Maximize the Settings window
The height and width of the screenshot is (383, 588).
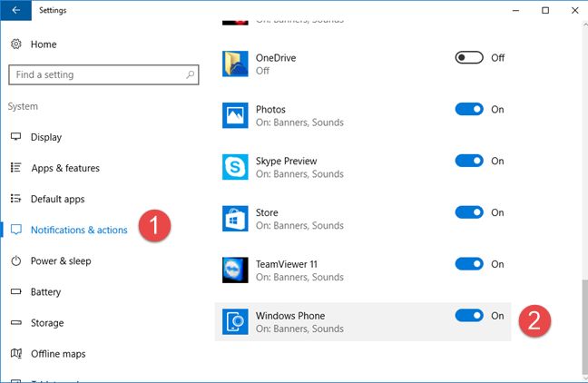(x=545, y=10)
